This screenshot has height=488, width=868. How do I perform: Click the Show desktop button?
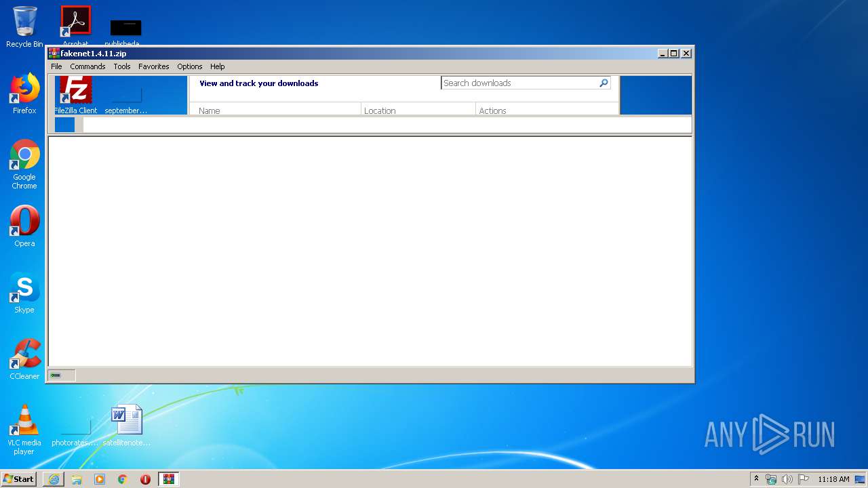tap(861, 479)
